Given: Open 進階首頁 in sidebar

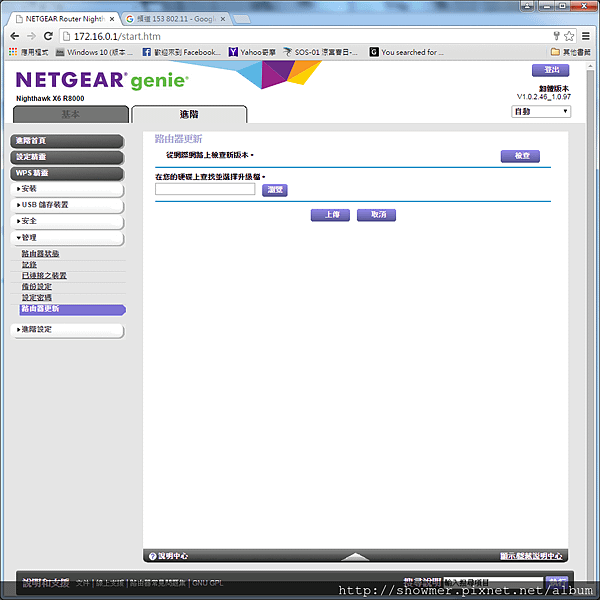Looking at the screenshot, I should [67, 141].
